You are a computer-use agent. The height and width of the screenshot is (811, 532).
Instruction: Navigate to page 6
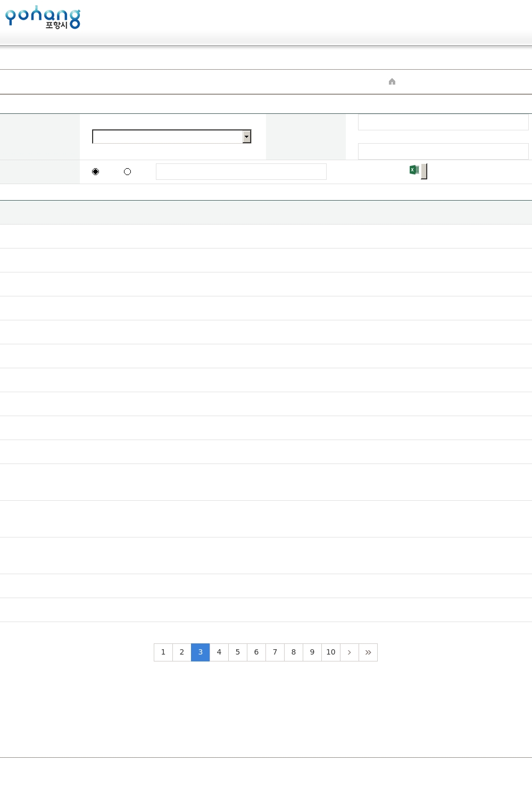[256, 652]
